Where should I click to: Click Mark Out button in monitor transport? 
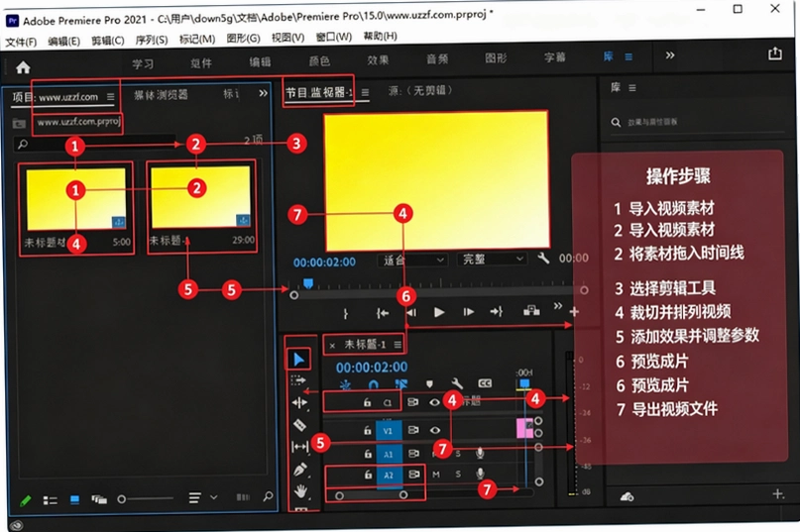tap(346, 313)
